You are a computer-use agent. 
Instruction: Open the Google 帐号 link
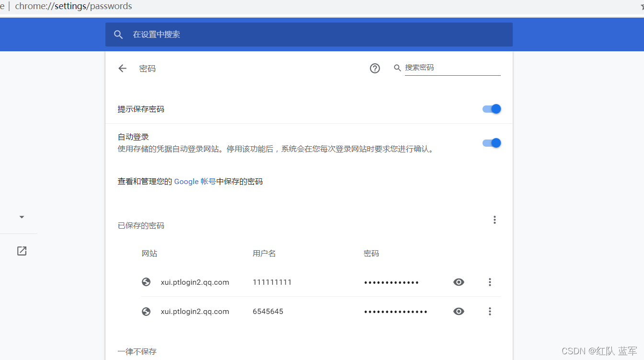[195, 182]
